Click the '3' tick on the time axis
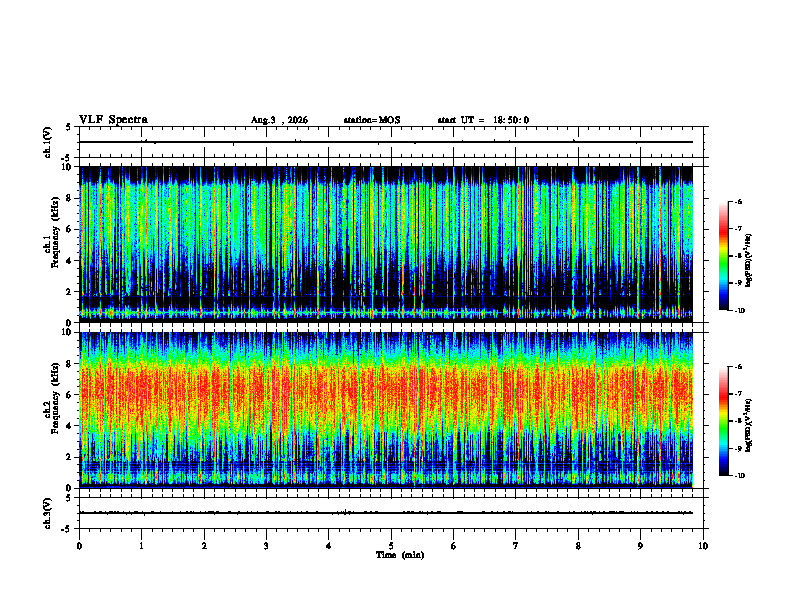The image size is (792, 612). [266, 546]
